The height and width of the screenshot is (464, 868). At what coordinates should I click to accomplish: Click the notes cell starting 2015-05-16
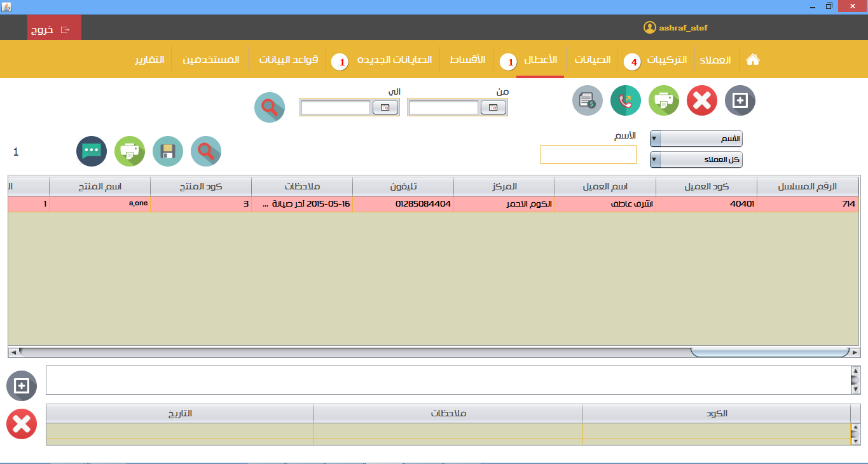pos(302,204)
